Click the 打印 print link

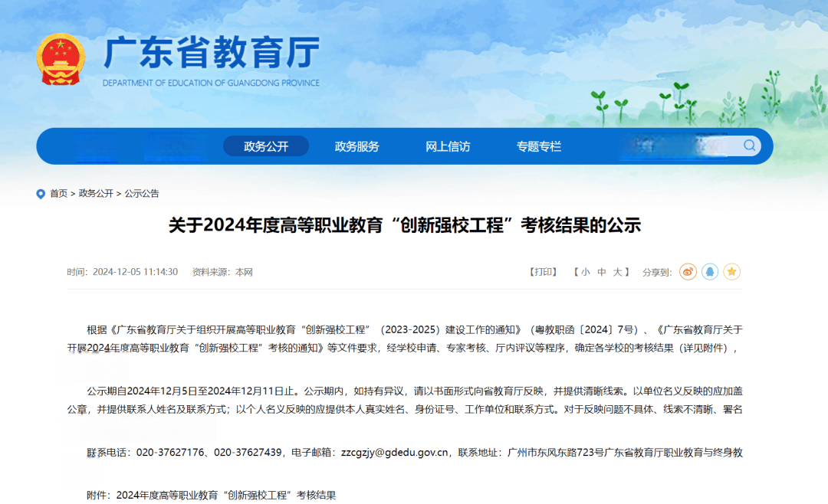click(x=544, y=272)
